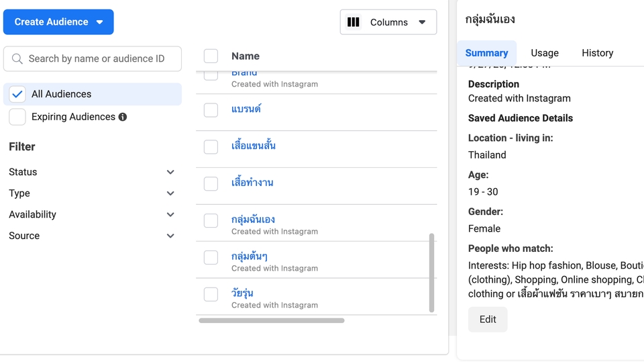Click the 19 - 30 age value
644x362 pixels.
(x=483, y=191)
